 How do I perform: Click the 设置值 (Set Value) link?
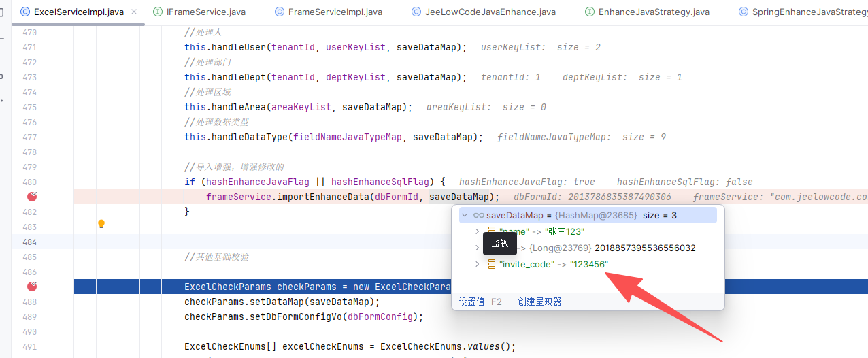coord(471,302)
